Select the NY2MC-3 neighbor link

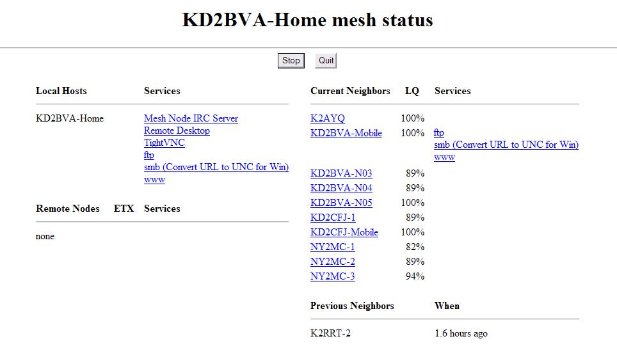pos(333,276)
